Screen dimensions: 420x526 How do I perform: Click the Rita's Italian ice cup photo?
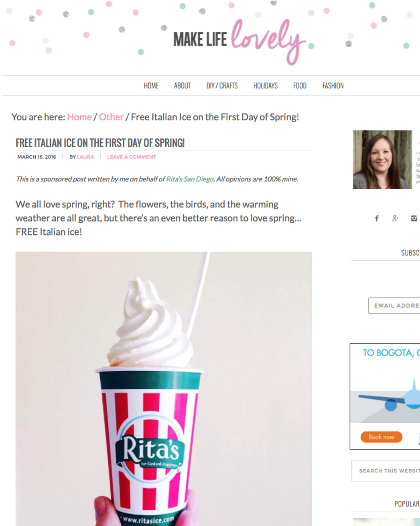pyautogui.click(x=164, y=389)
